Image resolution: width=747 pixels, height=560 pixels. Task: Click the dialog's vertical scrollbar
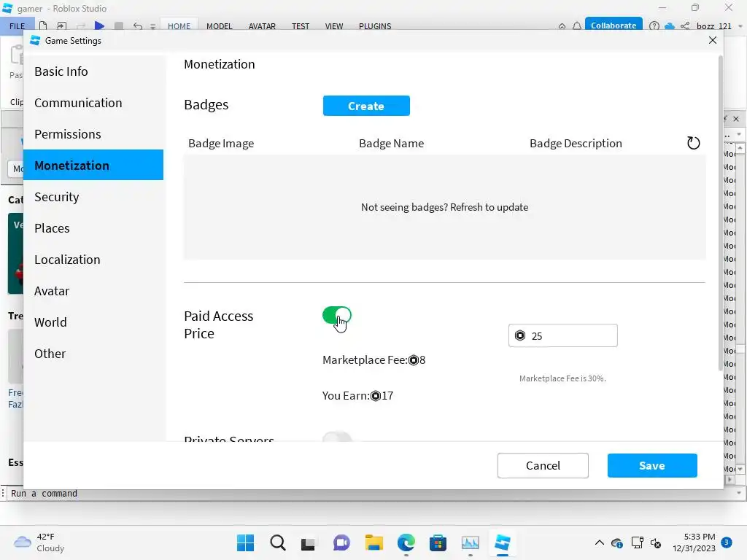click(720, 214)
